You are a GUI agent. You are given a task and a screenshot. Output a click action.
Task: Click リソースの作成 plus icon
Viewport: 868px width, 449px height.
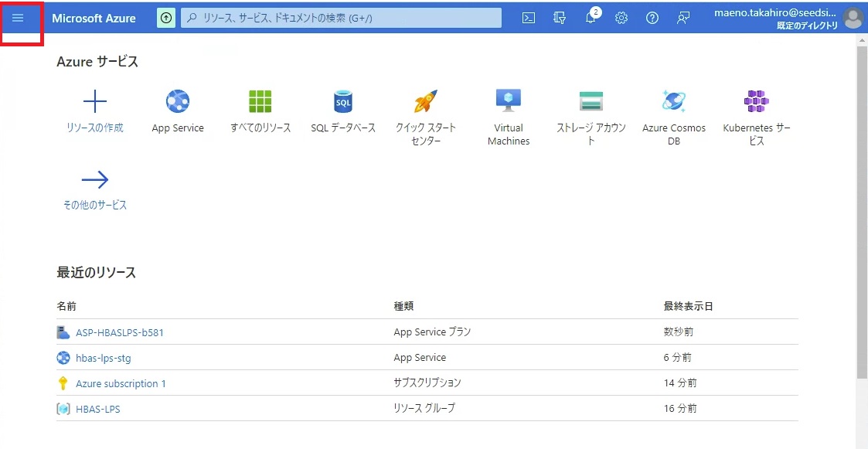[x=94, y=101]
